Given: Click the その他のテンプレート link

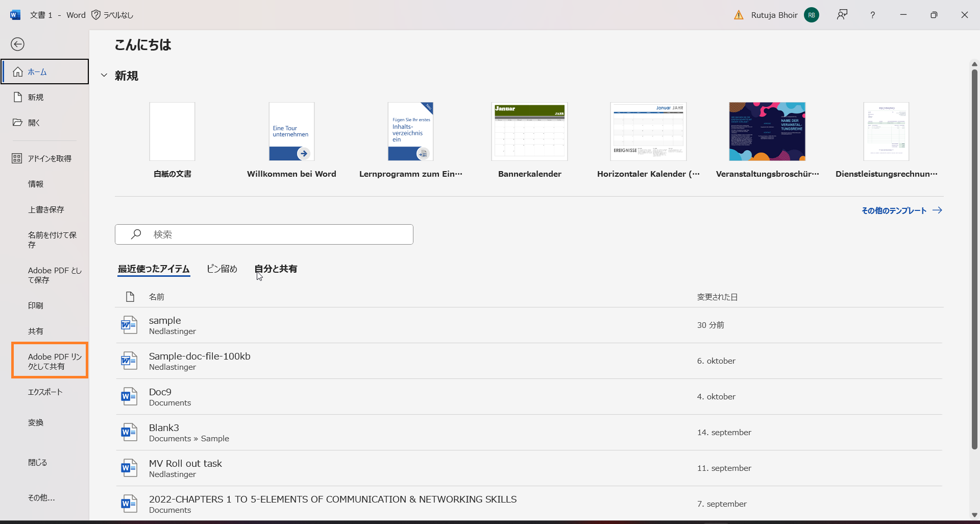Looking at the screenshot, I should [902, 210].
